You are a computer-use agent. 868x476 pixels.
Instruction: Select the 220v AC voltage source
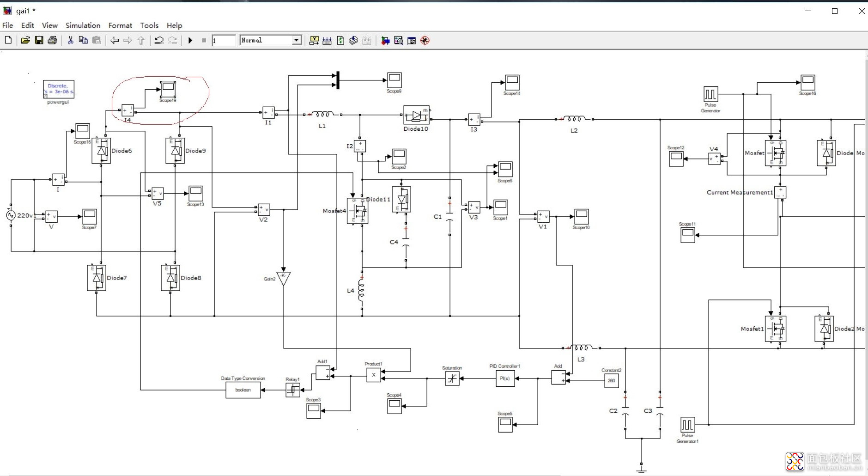(11, 215)
